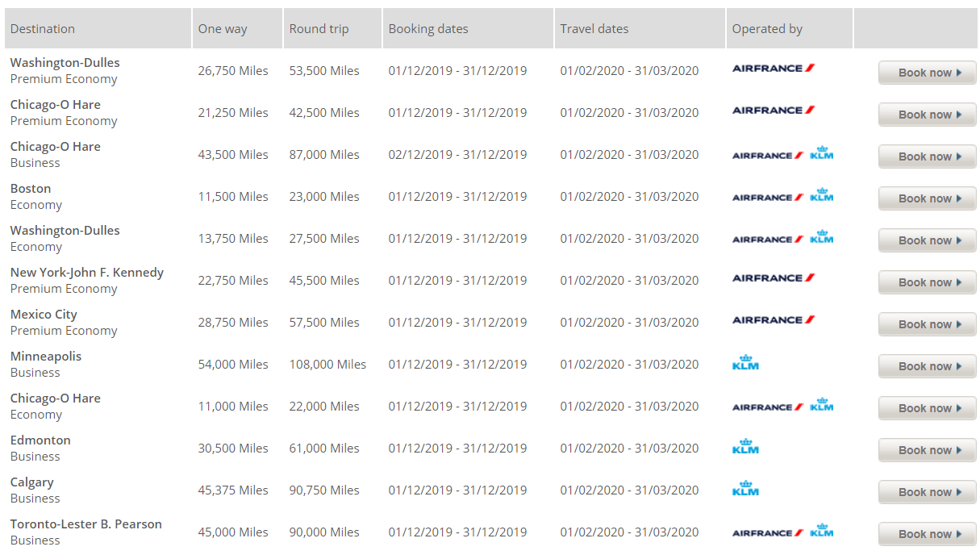The width and height of the screenshot is (980, 555).
Task: Click the KLM logo in the Minneapolis Business row
Action: (745, 362)
